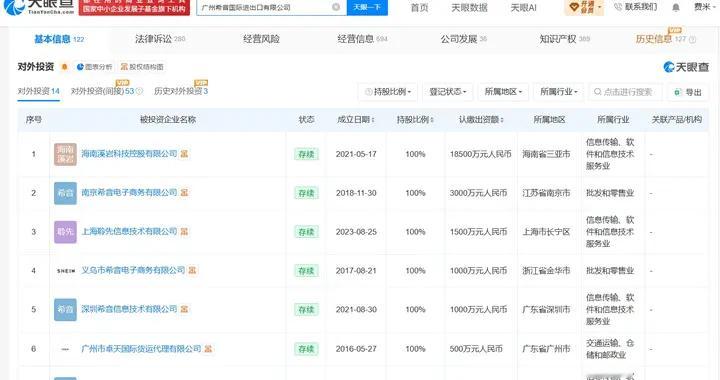The height and width of the screenshot is (380, 720).
Task: Select the 500万元人民币 capital cell
Action: [476, 349]
